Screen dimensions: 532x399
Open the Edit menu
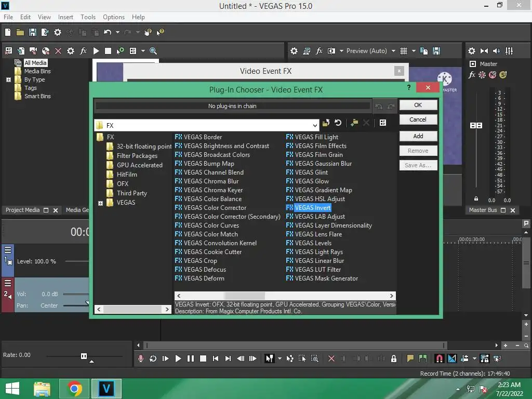tap(25, 17)
